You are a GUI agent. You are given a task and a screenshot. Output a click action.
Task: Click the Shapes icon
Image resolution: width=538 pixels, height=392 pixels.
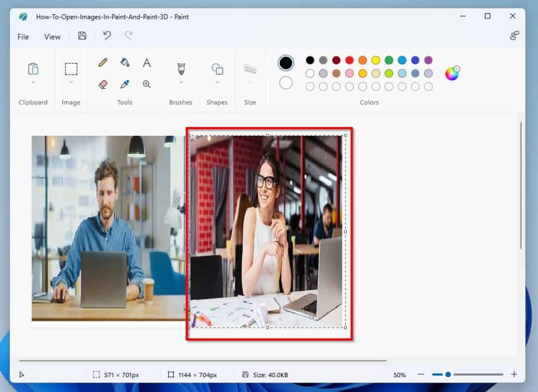[217, 69]
